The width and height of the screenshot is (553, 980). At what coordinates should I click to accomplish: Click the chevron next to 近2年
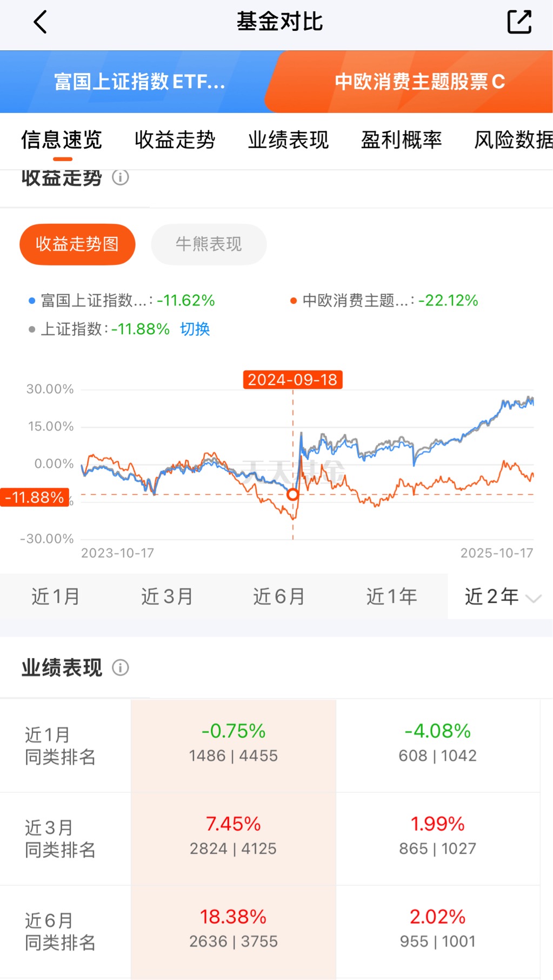point(534,598)
